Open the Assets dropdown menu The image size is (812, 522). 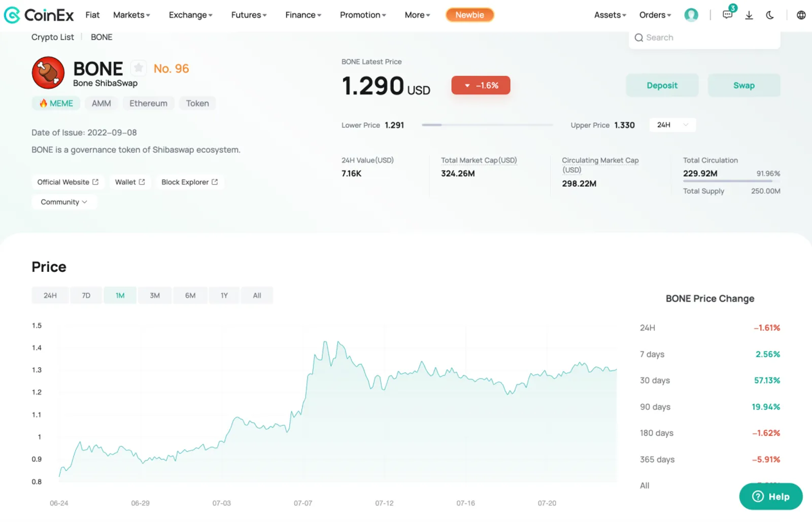[610, 15]
